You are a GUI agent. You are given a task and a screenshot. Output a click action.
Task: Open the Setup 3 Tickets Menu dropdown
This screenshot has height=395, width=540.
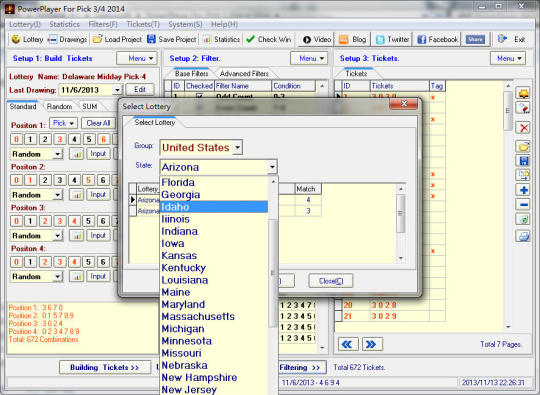508,59
